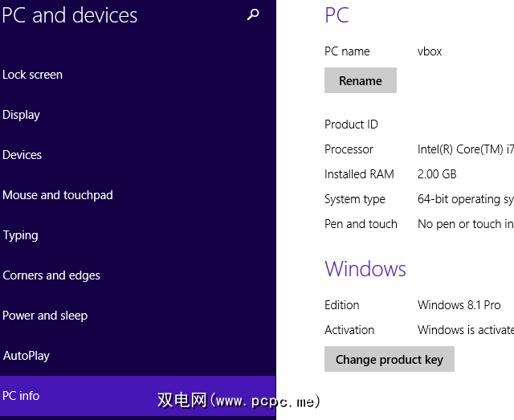Click the 2.00 GB installed RAM value
This screenshot has width=514, height=420.
click(x=437, y=174)
